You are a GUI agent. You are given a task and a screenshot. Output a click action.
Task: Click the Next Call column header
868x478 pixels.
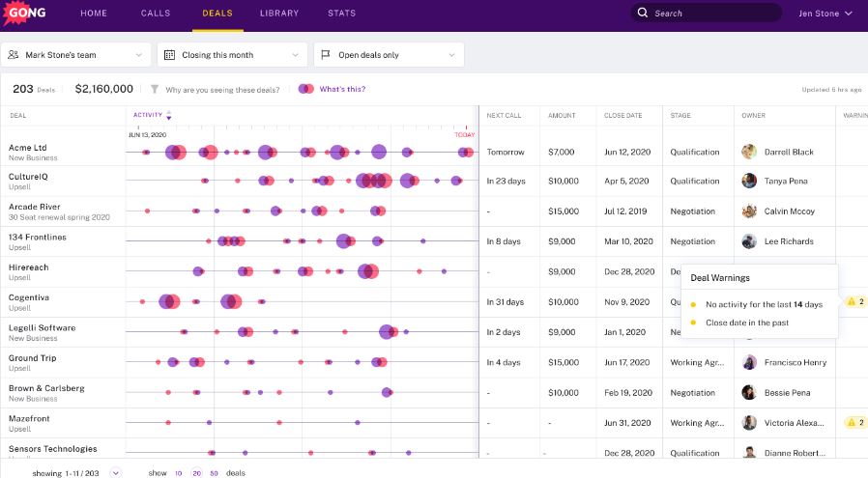(504, 116)
